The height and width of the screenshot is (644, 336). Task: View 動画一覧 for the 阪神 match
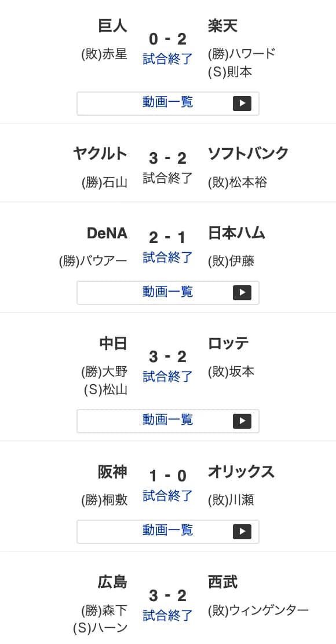tap(167, 531)
